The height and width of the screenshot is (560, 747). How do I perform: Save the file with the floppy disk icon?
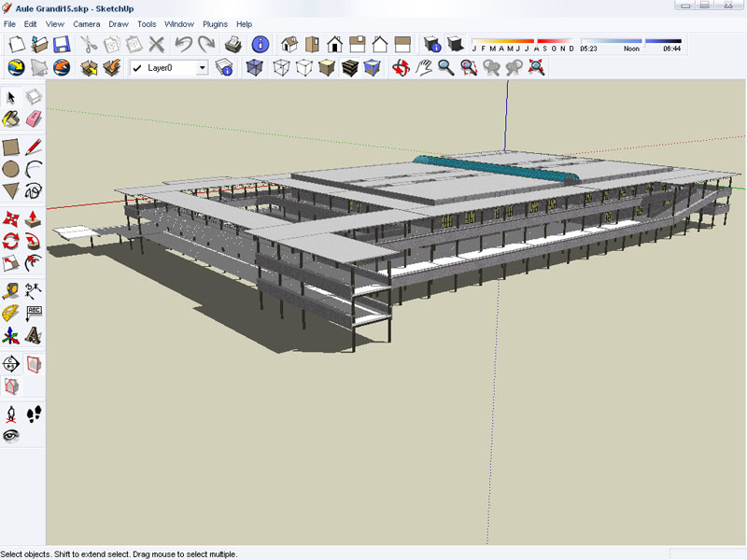click(62, 44)
